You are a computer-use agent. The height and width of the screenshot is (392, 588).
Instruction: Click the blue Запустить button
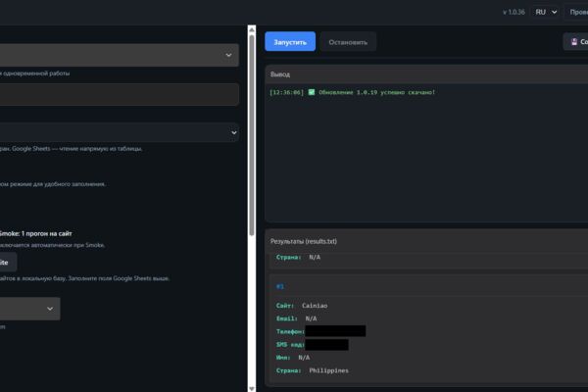pyautogui.click(x=290, y=41)
